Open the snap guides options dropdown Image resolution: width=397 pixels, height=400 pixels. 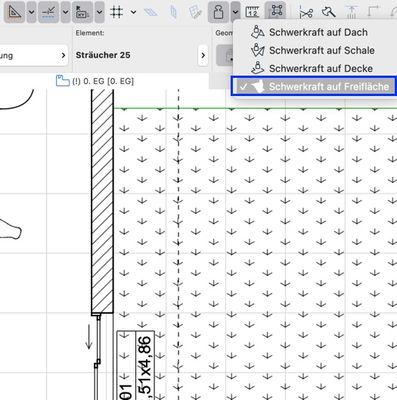(65, 12)
